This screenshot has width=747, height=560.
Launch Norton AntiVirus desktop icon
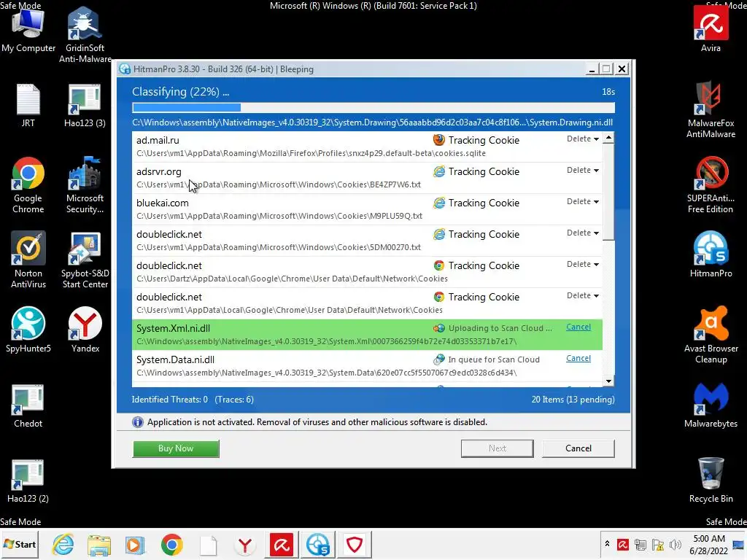click(28, 260)
